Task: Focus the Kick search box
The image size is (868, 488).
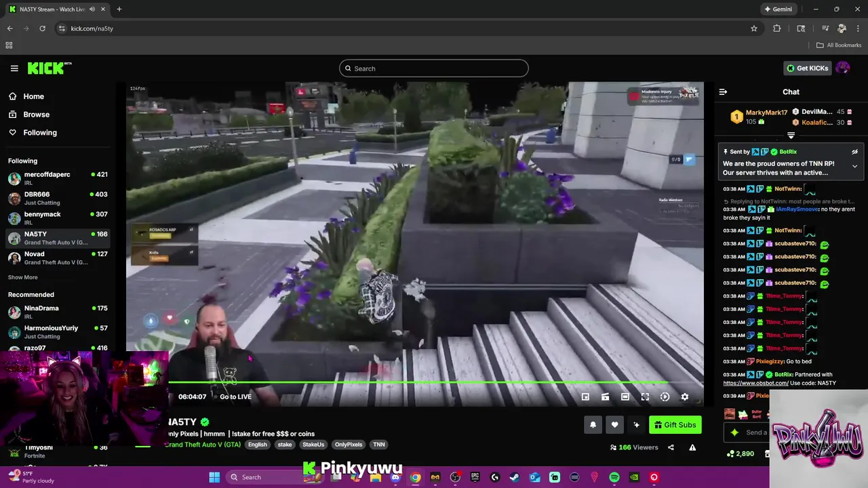Action: [434, 68]
